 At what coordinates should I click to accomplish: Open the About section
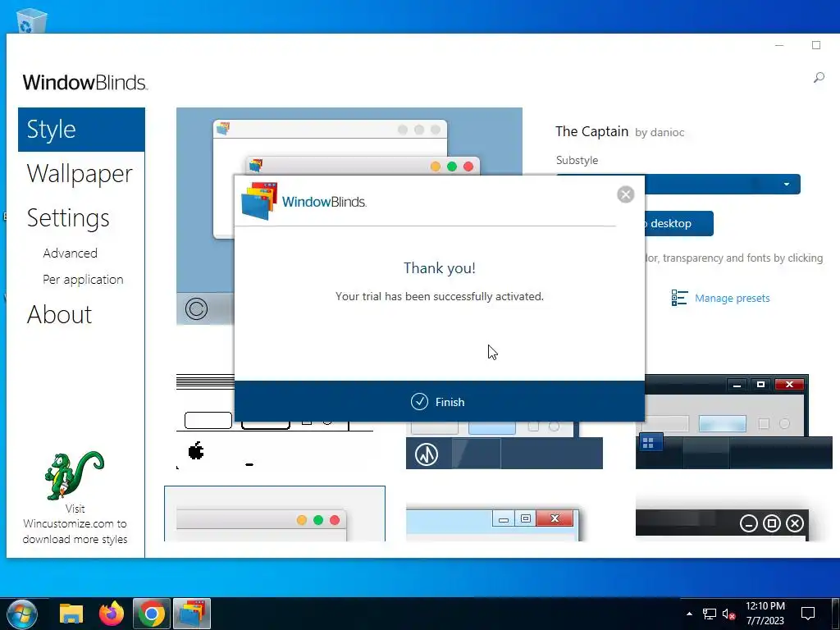point(59,314)
